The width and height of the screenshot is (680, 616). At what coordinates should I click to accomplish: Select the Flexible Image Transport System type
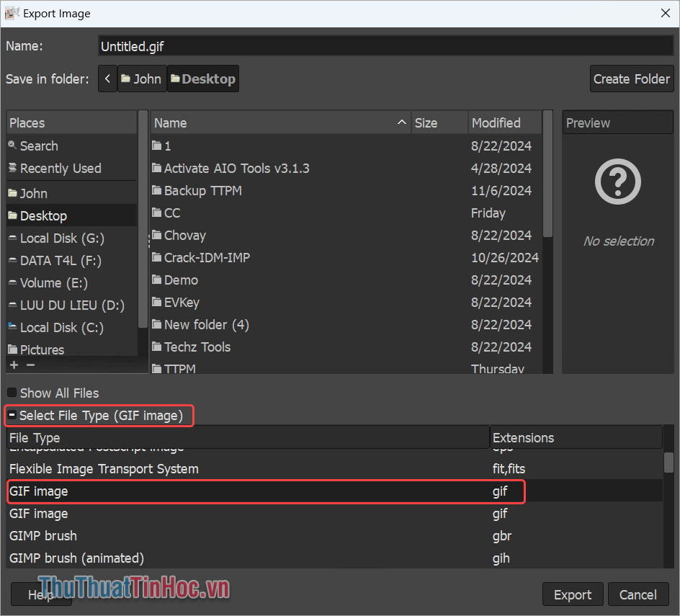click(335, 468)
